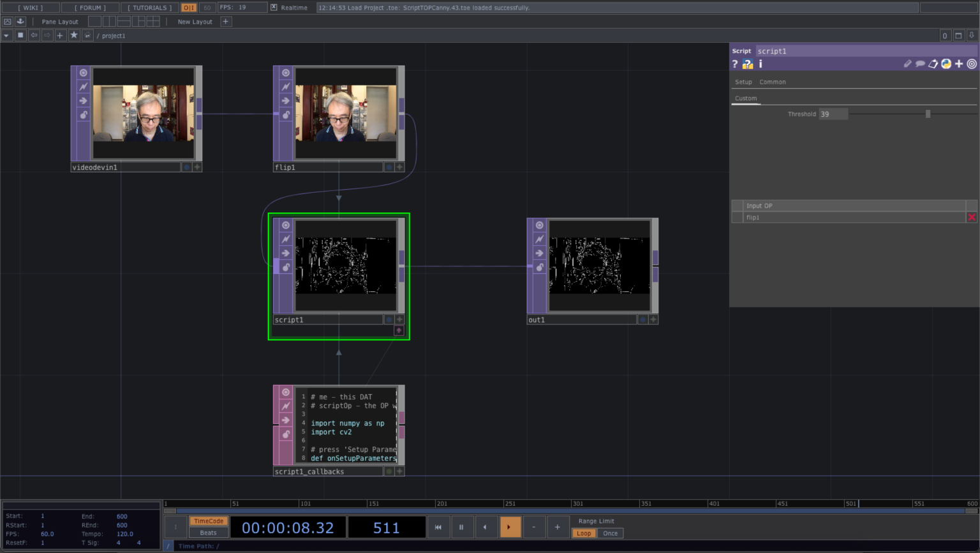This screenshot has height=553, width=980.
Task: Toggle Realtime checkbox
Action: (274, 8)
